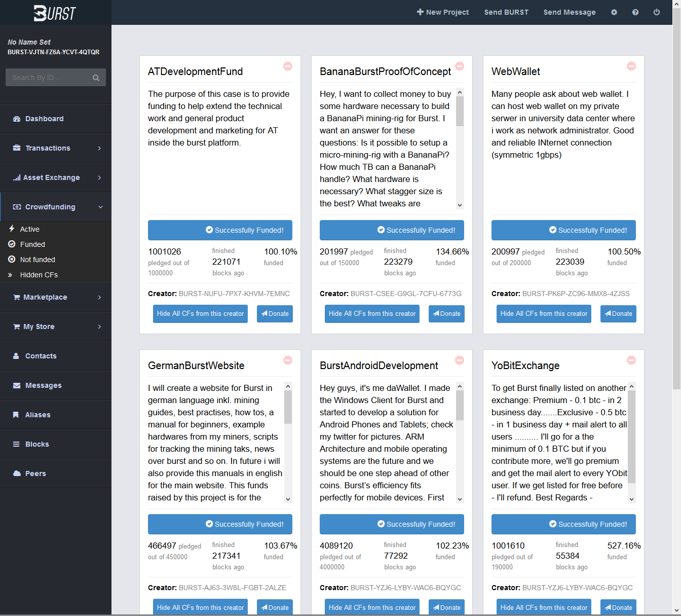Show Not funded projects

[x=37, y=260]
